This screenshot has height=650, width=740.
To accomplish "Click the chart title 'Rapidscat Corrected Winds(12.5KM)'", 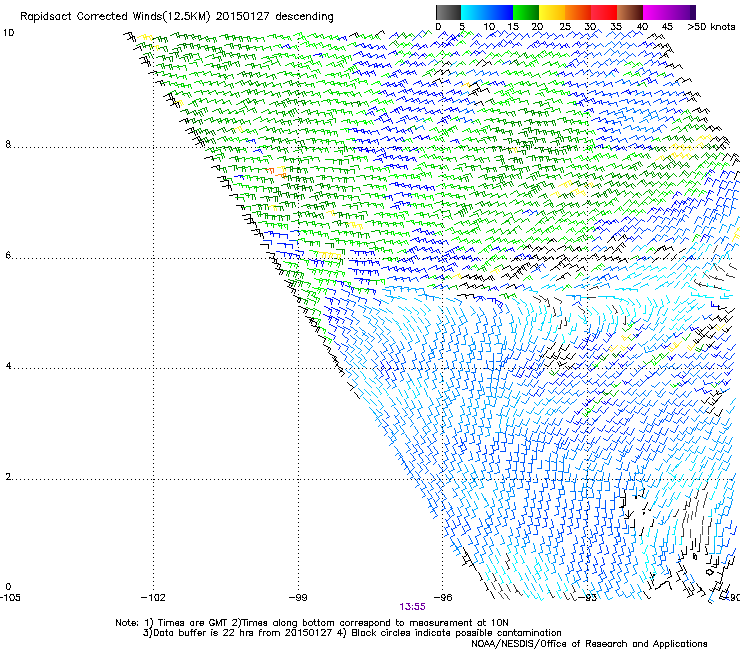I will (x=115, y=17).
